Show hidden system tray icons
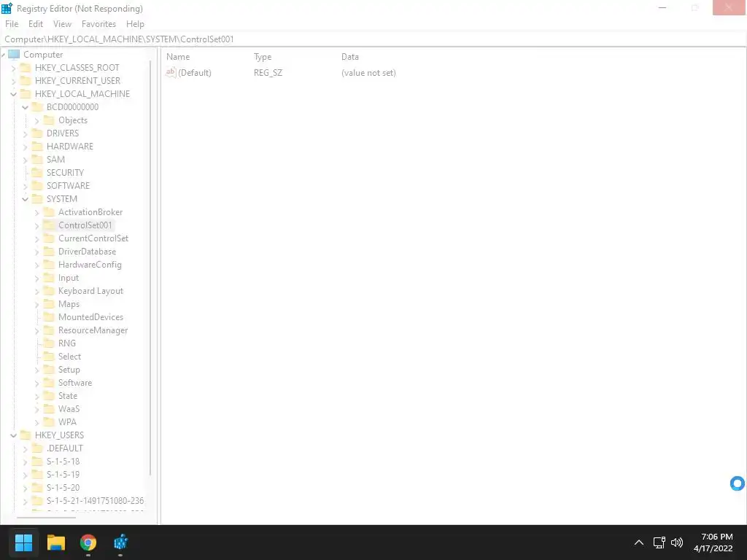The image size is (747, 560). (x=639, y=542)
